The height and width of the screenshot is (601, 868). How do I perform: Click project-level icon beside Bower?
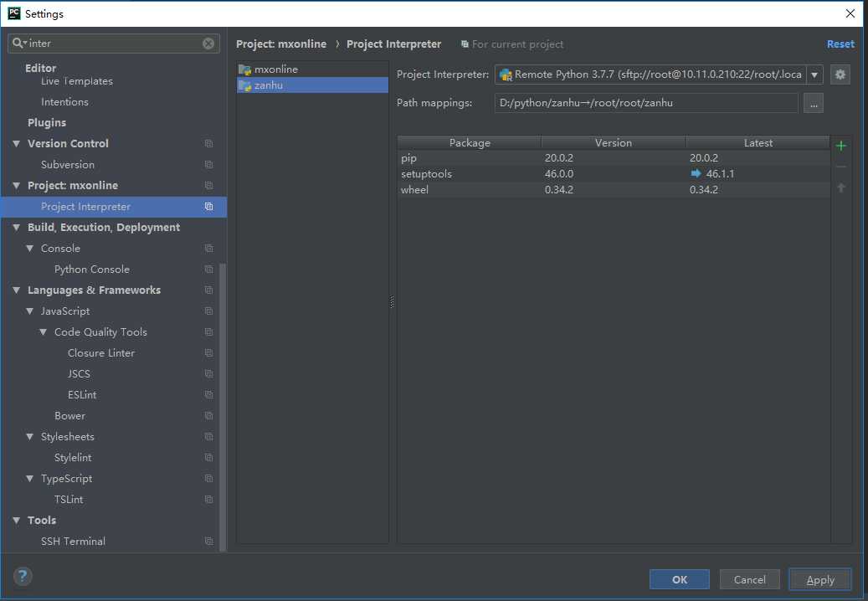(208, 416)
